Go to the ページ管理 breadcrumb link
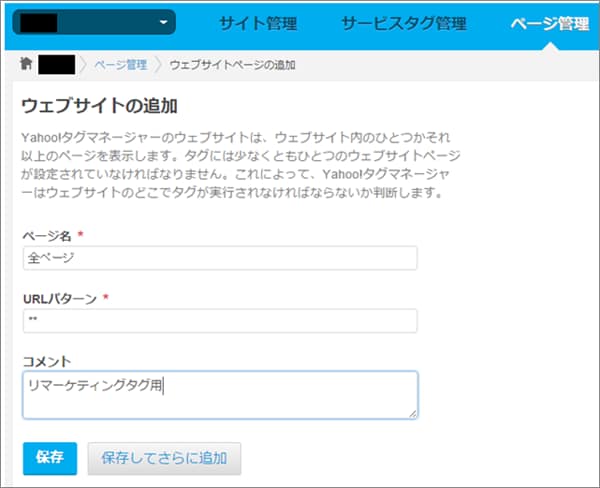 [x=120, y=65]
